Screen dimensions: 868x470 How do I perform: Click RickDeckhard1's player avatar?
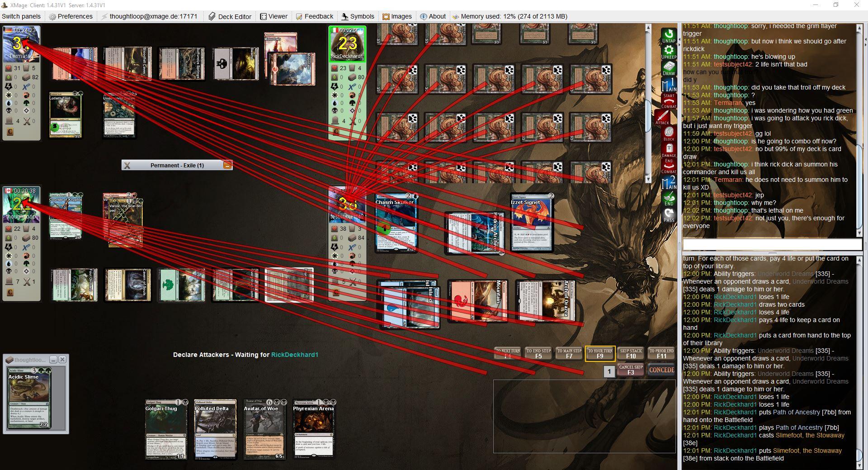(x=347, y=44)
